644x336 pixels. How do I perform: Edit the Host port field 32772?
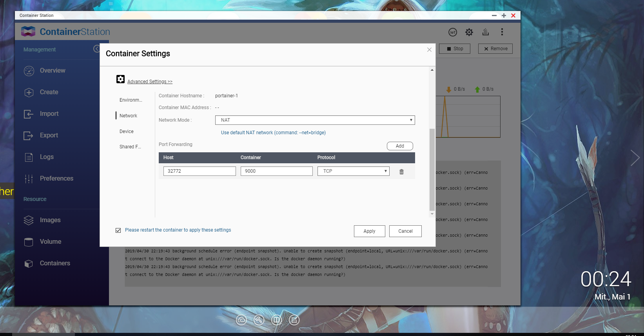point(200,171)
